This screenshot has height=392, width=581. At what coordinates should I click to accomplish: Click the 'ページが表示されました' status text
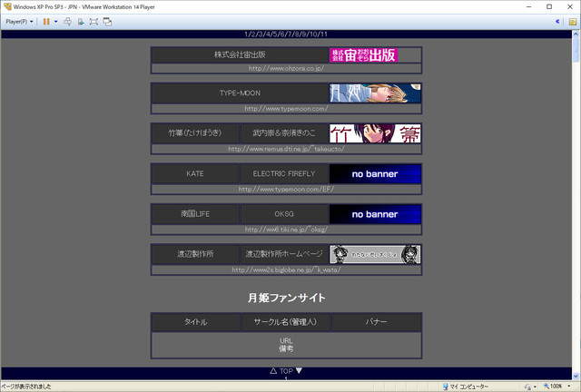click(26, 387)
